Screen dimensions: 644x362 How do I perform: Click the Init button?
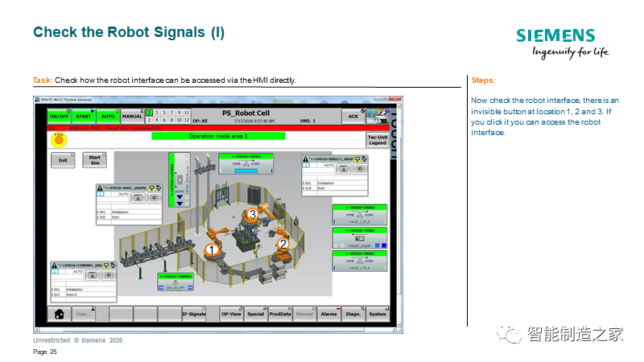pos(63,160)
